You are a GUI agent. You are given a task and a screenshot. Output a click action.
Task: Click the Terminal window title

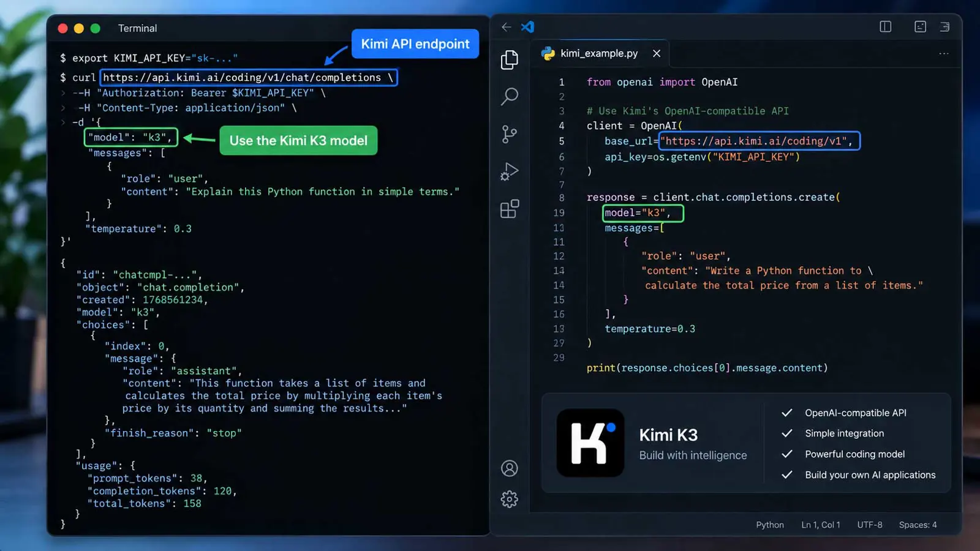click(x=137, y=28)
